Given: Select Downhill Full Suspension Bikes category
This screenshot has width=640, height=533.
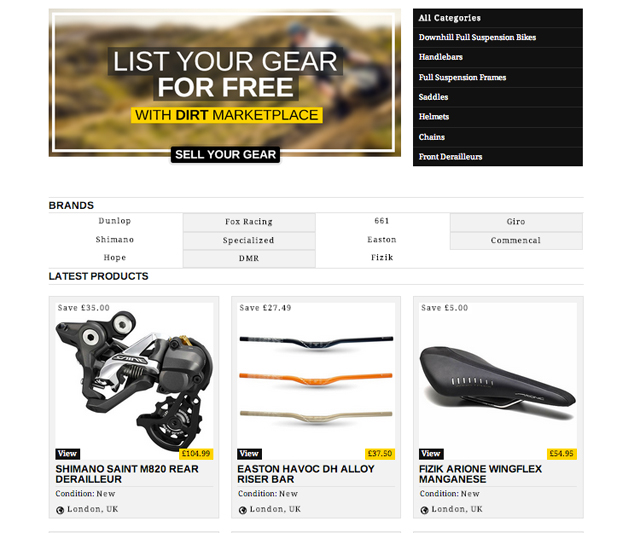Looking at the screenshot, I should [498, 38].
